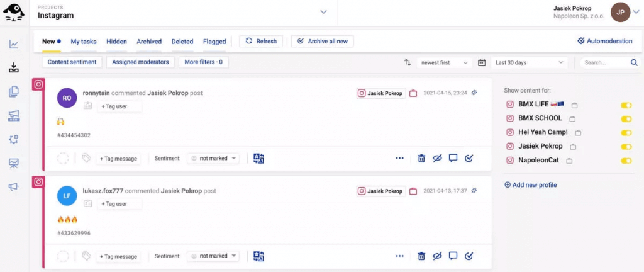Viewport: 644px width, 272px height.
Task: Switch to the Flagged tab
Action: click(x=214, y=42)
